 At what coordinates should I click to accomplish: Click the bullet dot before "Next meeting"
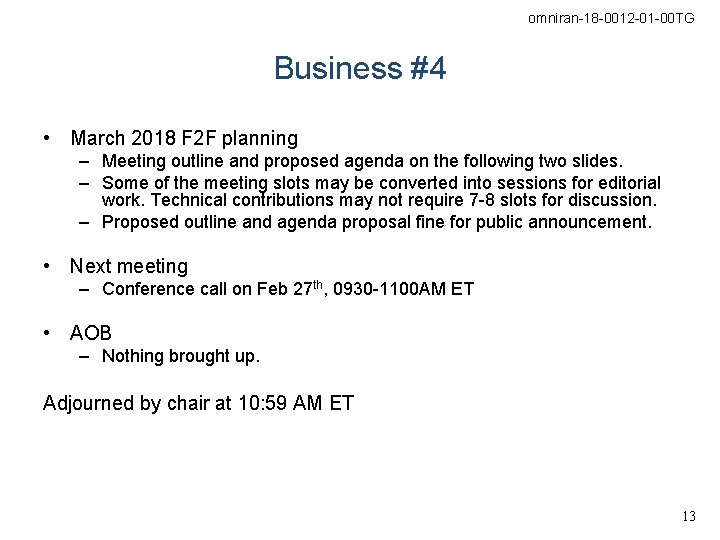[x=48, y=266]
